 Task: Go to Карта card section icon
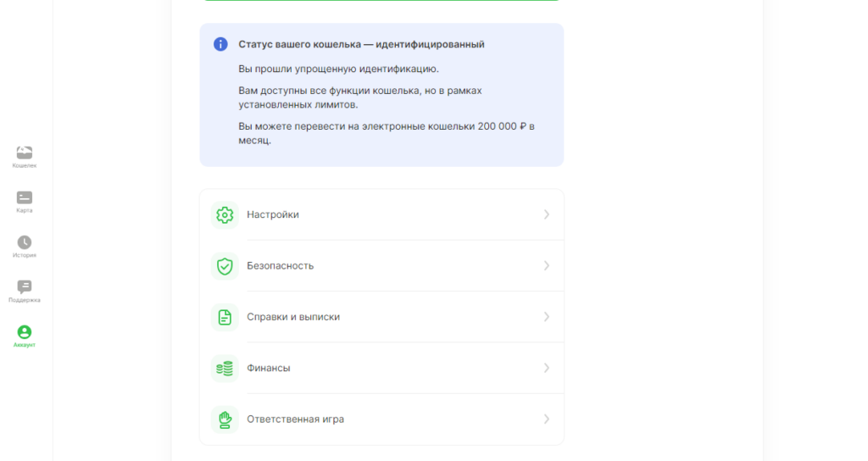(x=25, y=197)
